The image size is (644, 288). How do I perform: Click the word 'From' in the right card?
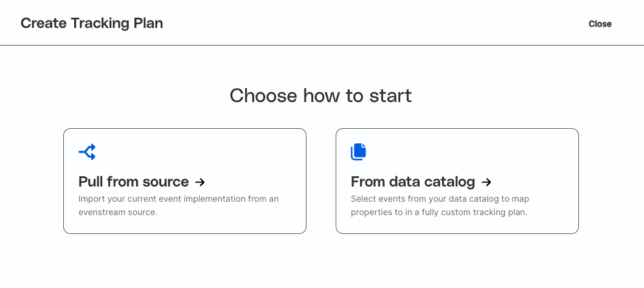[368, 182]
